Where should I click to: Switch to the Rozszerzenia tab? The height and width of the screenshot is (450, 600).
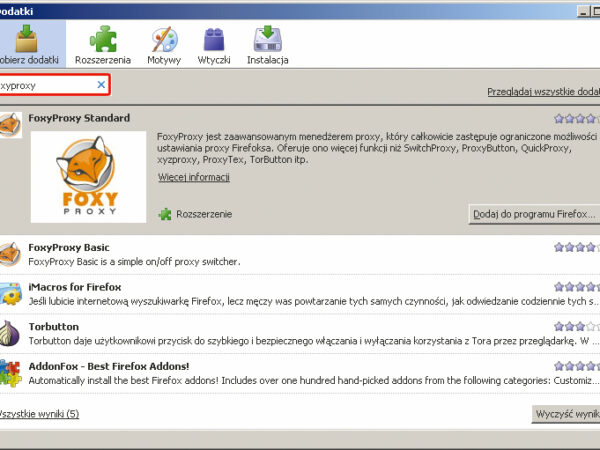[103, 45]
